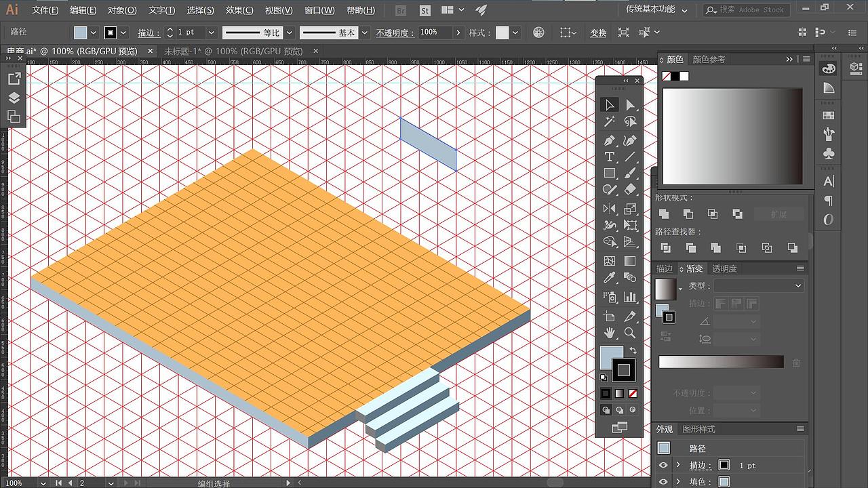The width and height of the screenshot is (868, 488).
Task: Select the Eraser tool
Action: [x=631, y=190]
